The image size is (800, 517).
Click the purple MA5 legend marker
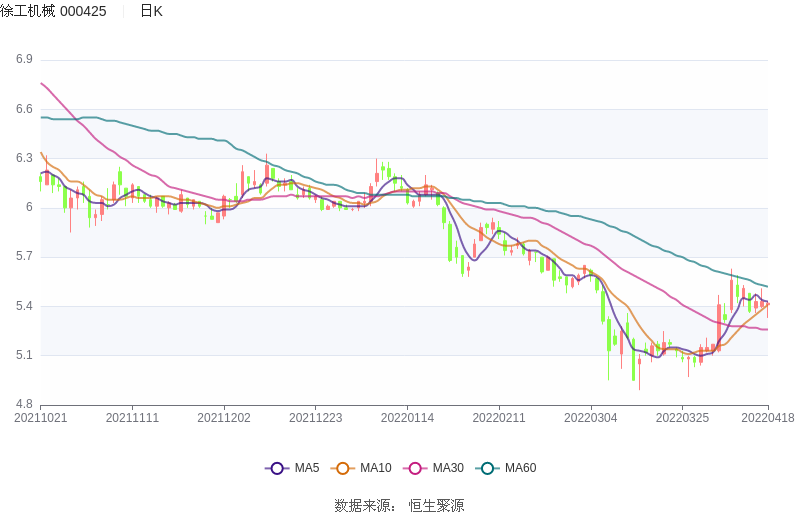click(x=277, y=468)
